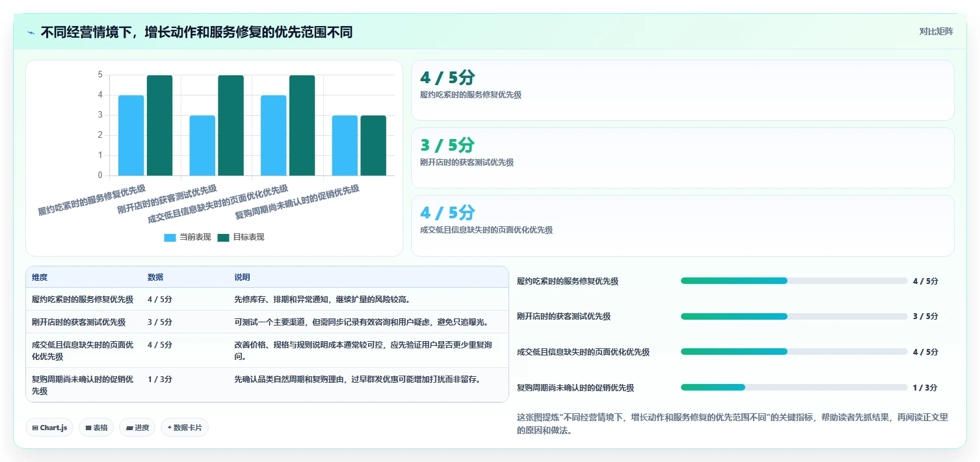
Task: Click the 1 / 3分 progress value label
Action: tap(925, 387)
